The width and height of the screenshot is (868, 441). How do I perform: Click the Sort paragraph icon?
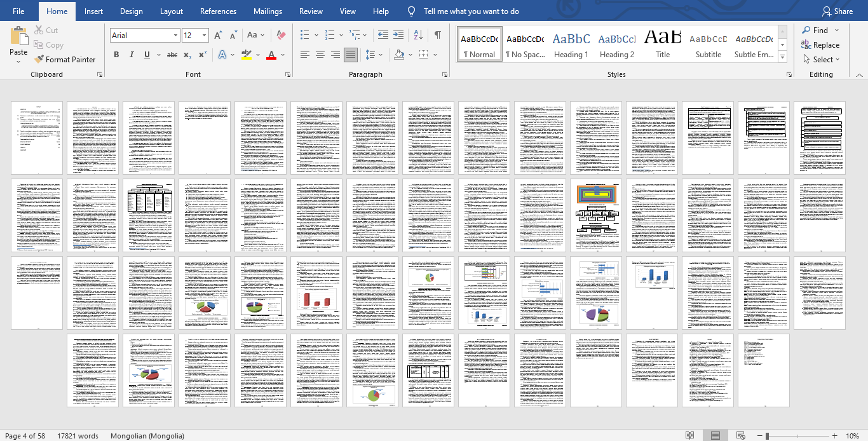(418, 36)
